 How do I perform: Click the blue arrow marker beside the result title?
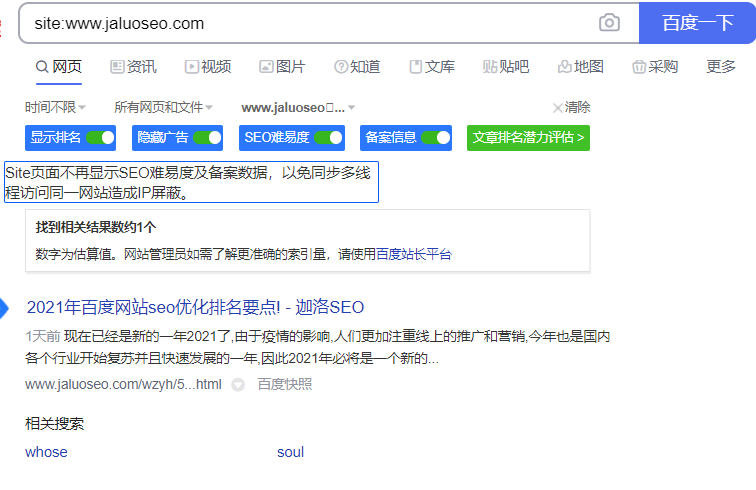tap(4, 309)
